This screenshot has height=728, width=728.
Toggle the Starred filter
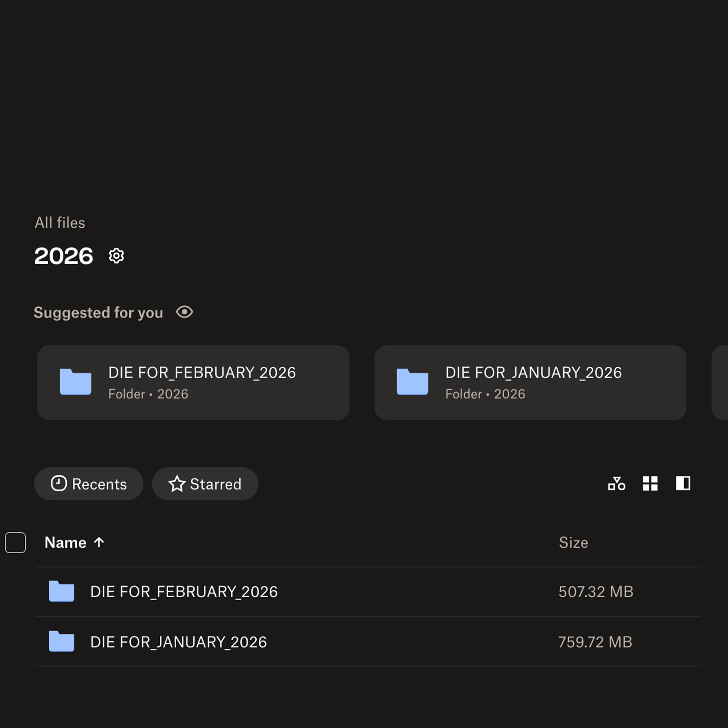pyautogui.click(x=205, y=484)
